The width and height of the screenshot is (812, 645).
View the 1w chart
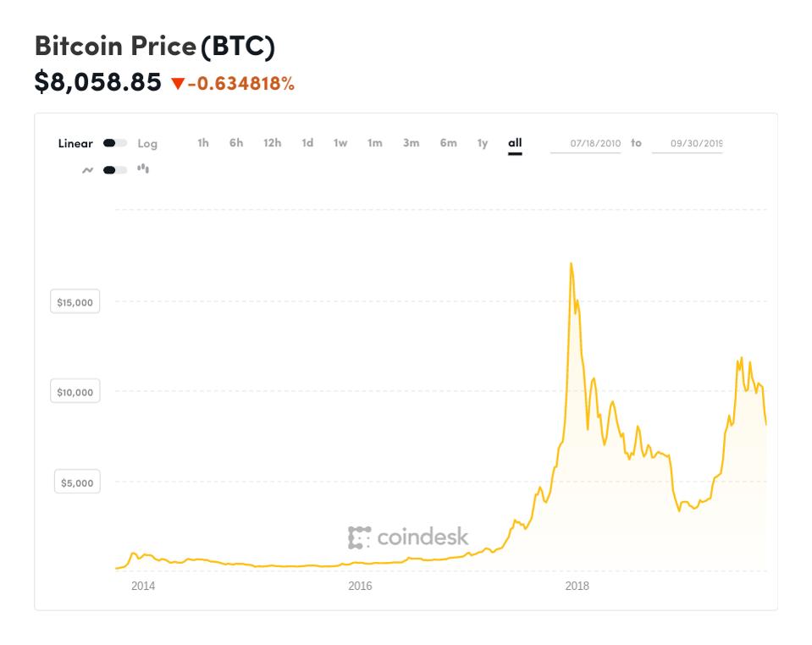pos(340,143)
